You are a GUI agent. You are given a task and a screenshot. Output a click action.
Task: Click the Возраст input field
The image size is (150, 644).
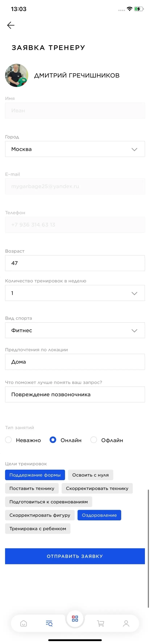tap(75, 263)
